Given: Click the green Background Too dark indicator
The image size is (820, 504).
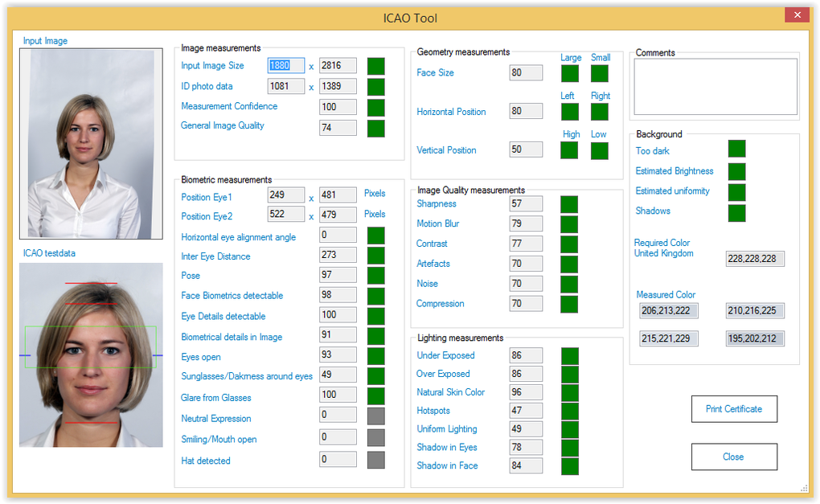Looking at the screenshot, I should point(736,149).
